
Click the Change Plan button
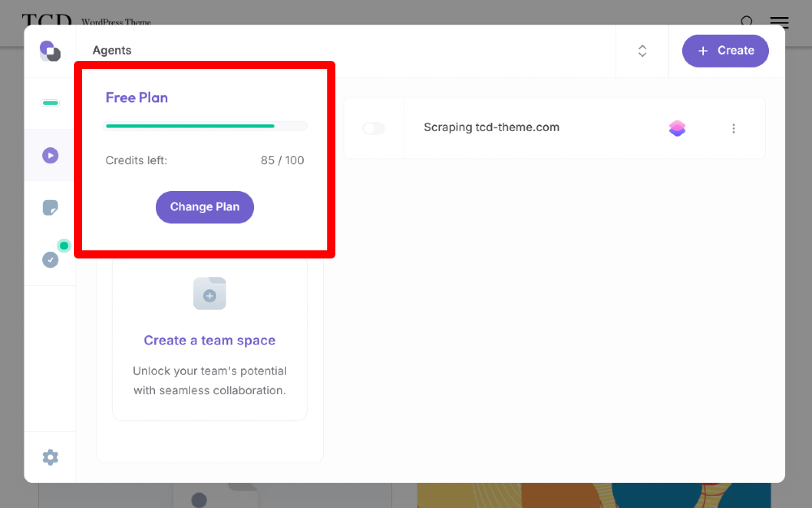tap(205, 206)
